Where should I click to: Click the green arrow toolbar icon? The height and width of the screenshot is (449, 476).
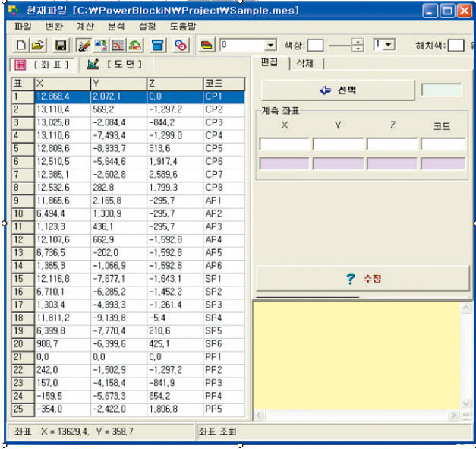tap(135, 46)
